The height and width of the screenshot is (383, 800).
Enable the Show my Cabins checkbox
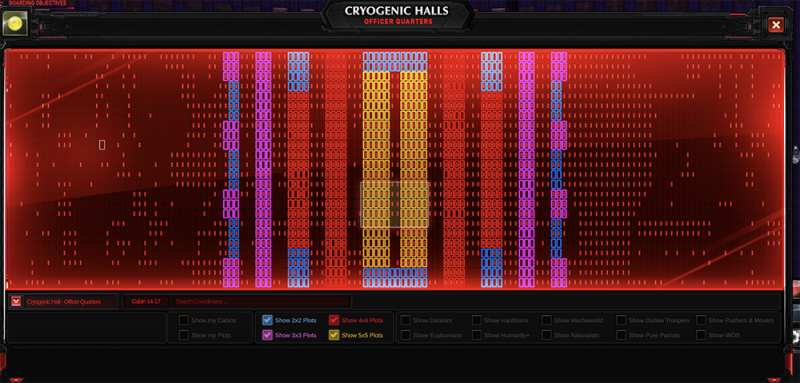click(184, 320)
